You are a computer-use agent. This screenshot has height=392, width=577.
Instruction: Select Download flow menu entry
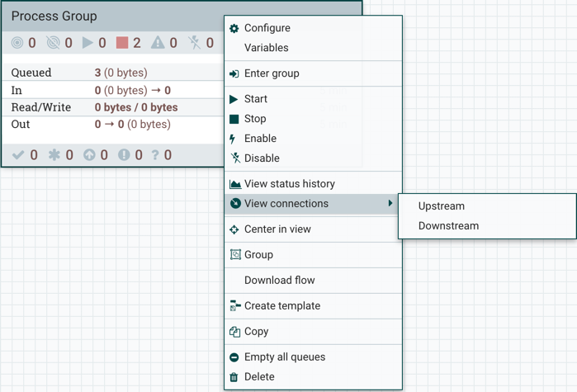pos(279,281)
